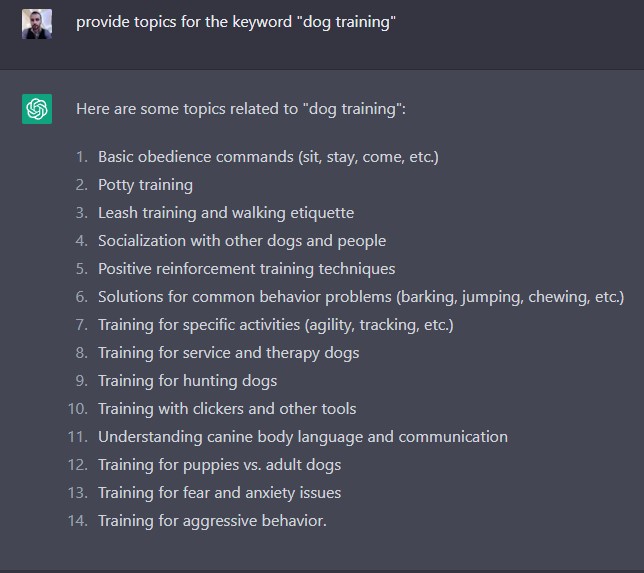Click 'Training for aggressive behavior' item
This screenshot has height=573, width=644.
[212, 521]
